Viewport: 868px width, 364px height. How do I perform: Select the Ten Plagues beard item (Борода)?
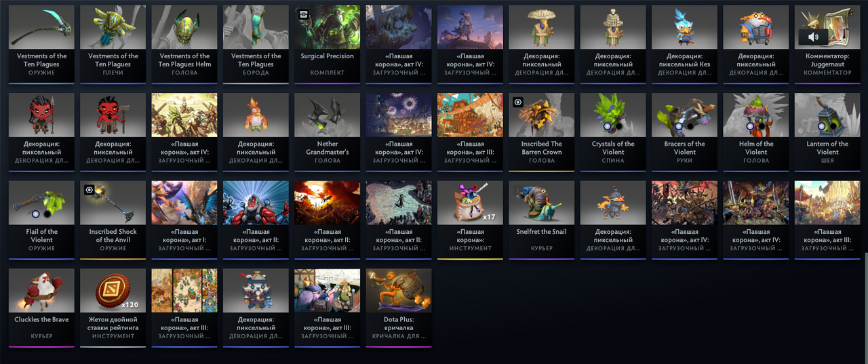pyautogui.click(x=256, y=44)
